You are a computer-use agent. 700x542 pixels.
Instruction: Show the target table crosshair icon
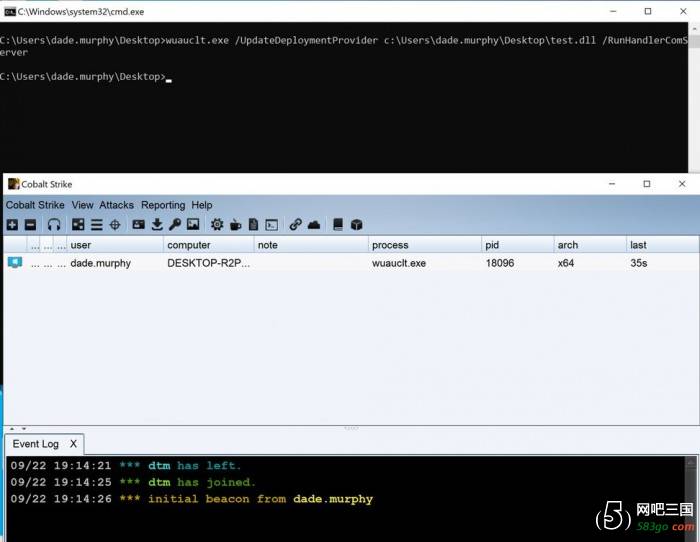pos(115,225)
